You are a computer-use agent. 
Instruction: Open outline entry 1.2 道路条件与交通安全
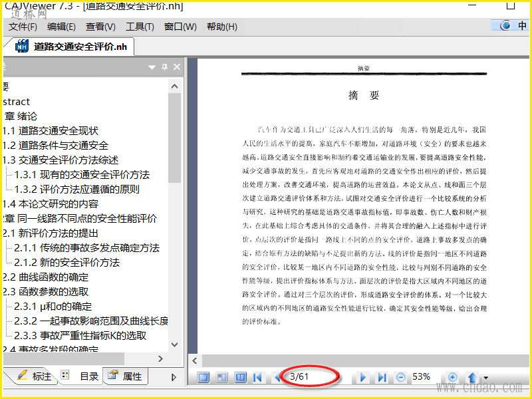[56, 146]
